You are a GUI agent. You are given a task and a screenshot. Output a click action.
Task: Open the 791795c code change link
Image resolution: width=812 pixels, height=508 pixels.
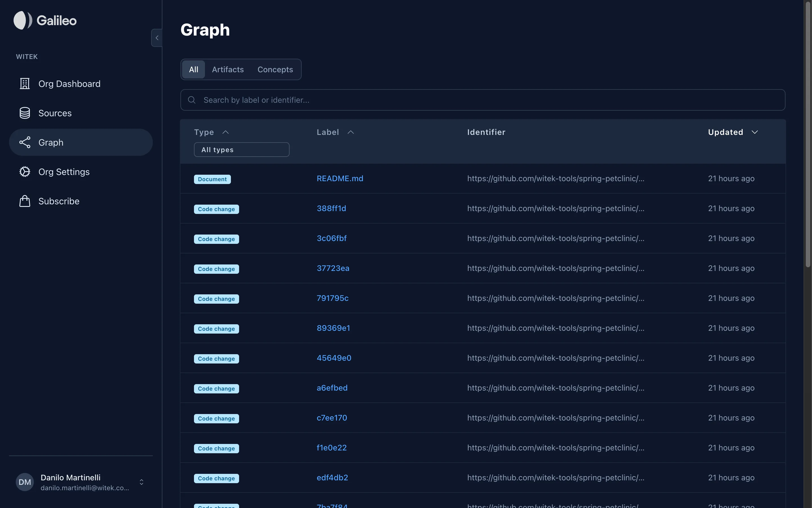[x=332, y=298]
